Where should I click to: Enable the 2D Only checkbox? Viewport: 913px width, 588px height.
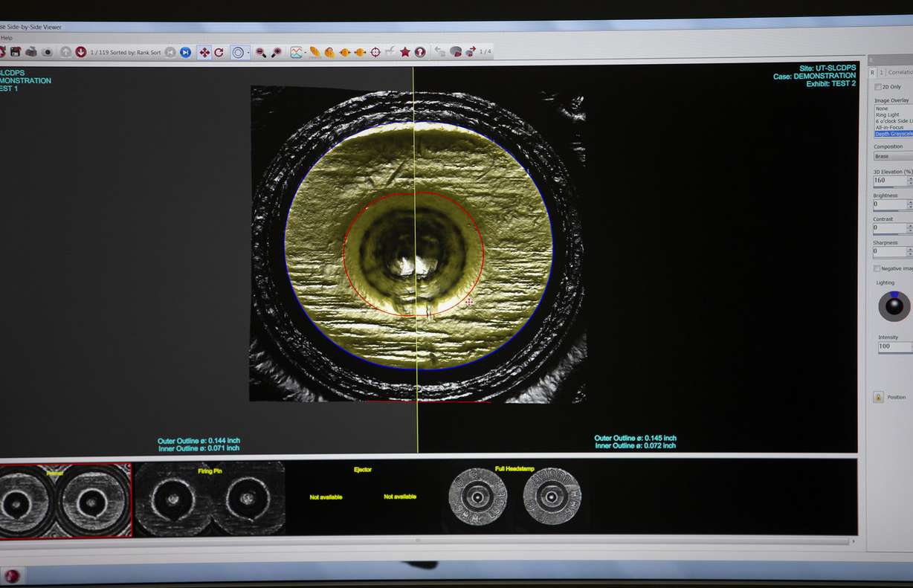(x=877, y=86)
